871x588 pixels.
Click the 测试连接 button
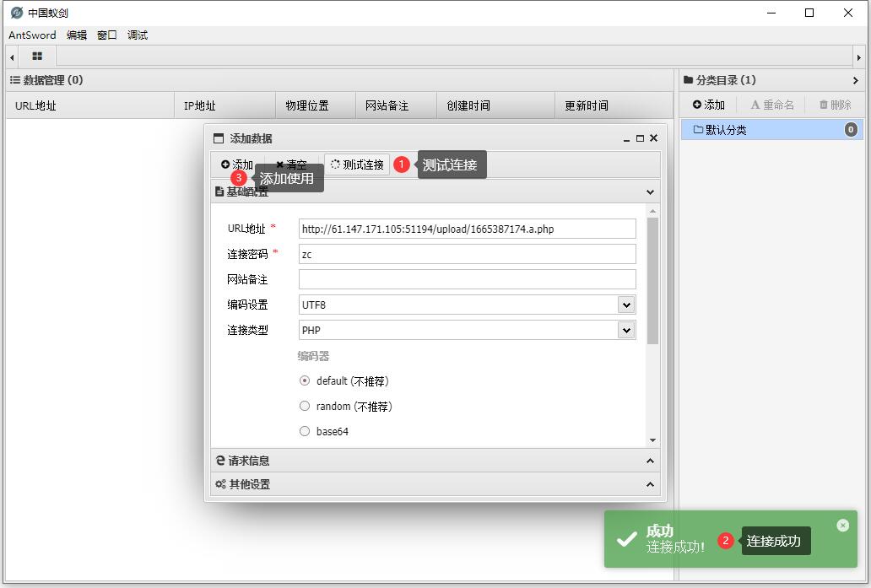357,165
